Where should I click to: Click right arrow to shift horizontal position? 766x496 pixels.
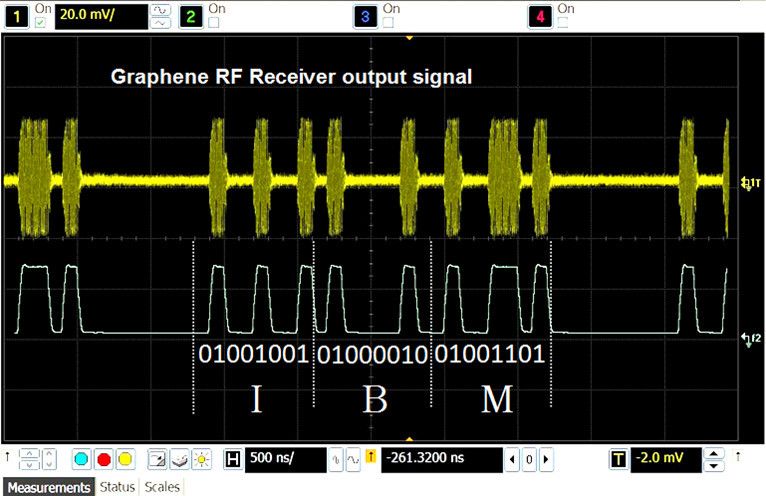[546, 459]
